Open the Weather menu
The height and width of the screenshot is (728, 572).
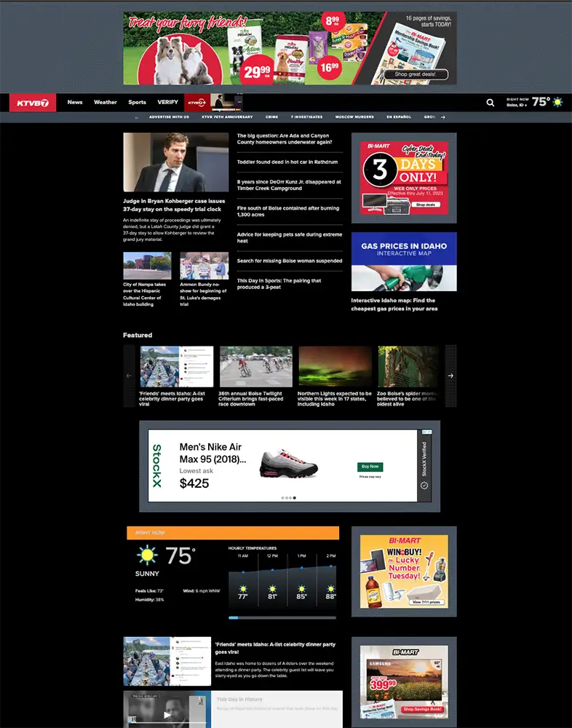[x=106, y=102]
